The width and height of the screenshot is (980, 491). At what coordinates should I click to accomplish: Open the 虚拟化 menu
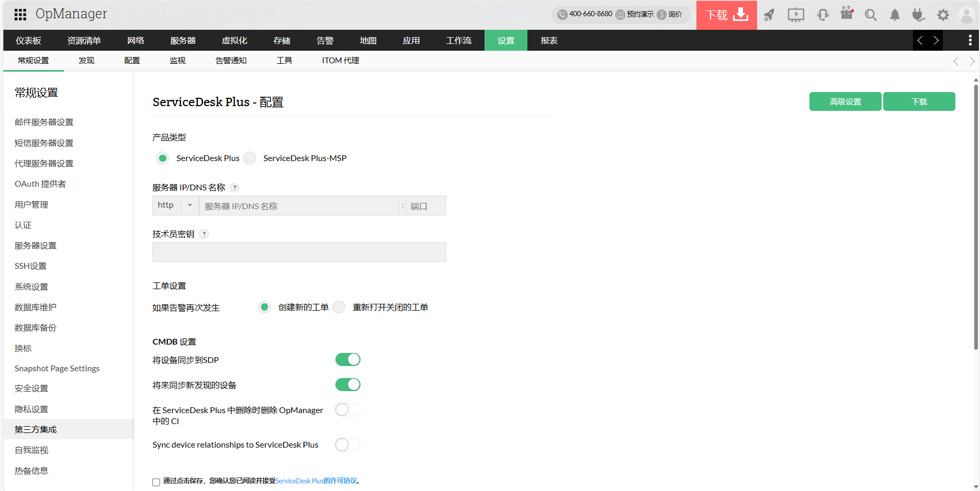click(x=234, y=40)
